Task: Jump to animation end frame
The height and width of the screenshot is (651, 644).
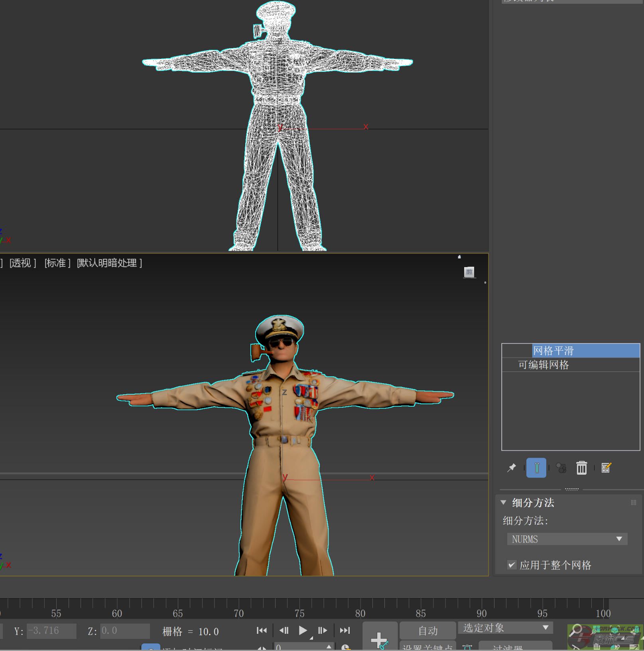Action: tap(345, 630)
